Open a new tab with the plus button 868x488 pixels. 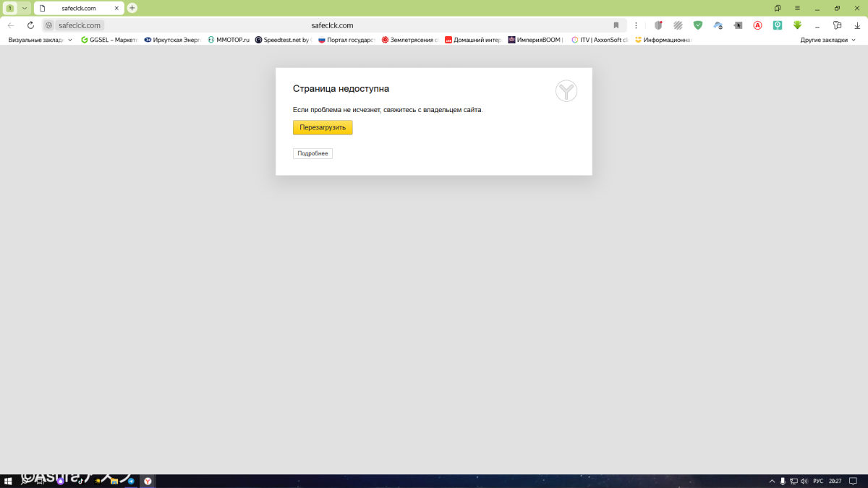point(132,8)
